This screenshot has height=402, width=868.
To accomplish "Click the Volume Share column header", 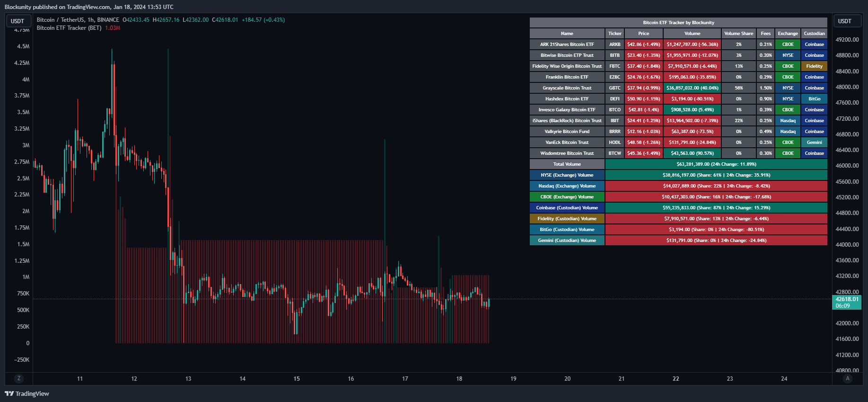I will click(x=739, y=34).
